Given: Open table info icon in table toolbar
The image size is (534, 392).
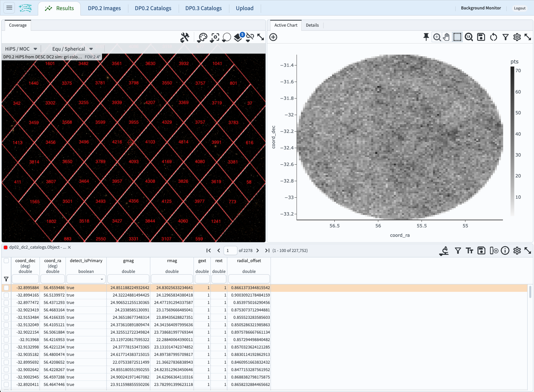Looking at the screenshot, I should (x=505, y=251).
